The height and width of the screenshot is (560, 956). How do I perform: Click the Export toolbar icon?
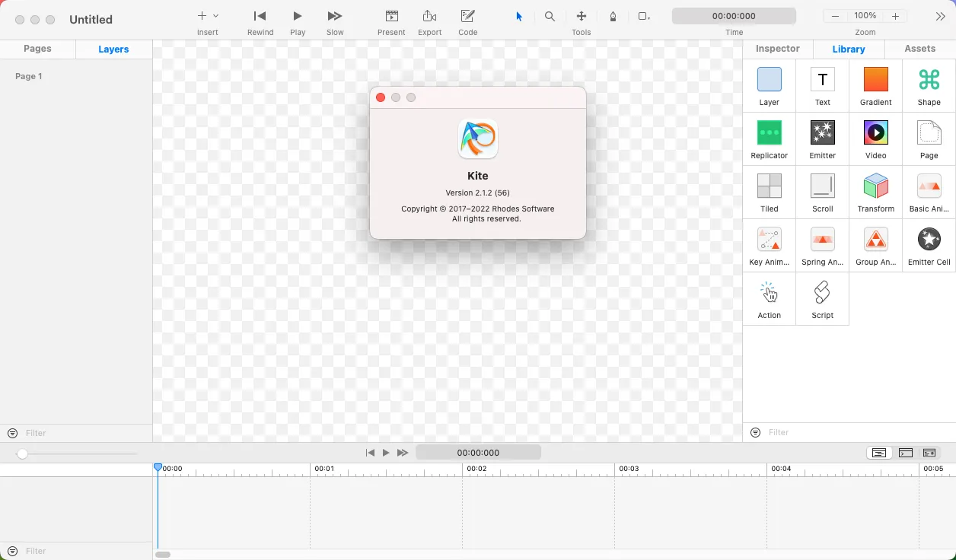(x=429, y=16)
